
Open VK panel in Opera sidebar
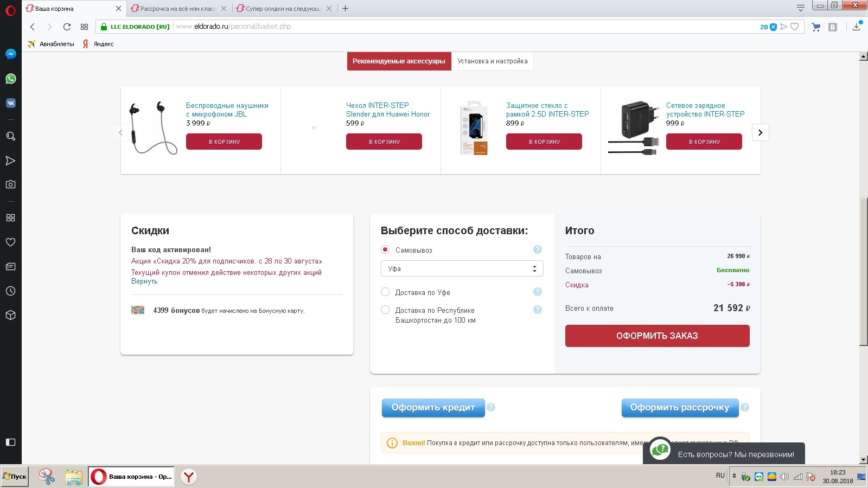click(10, 103)
